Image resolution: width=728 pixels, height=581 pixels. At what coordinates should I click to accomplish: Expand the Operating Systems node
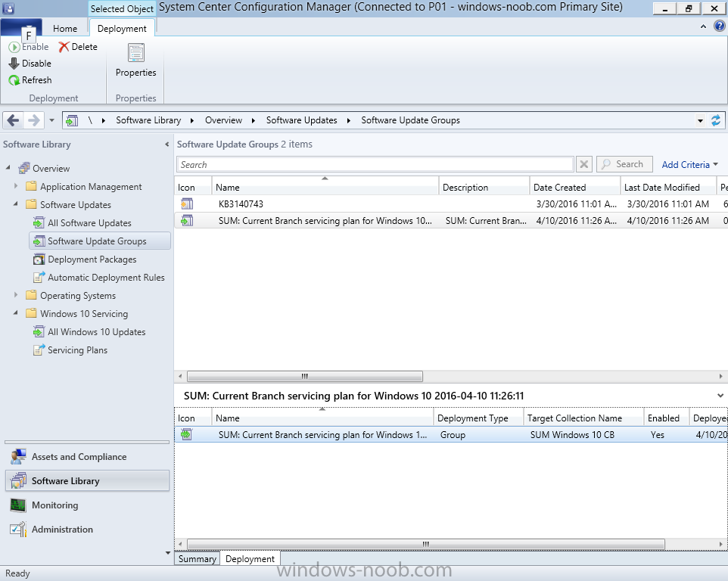[x=16, y=295]
